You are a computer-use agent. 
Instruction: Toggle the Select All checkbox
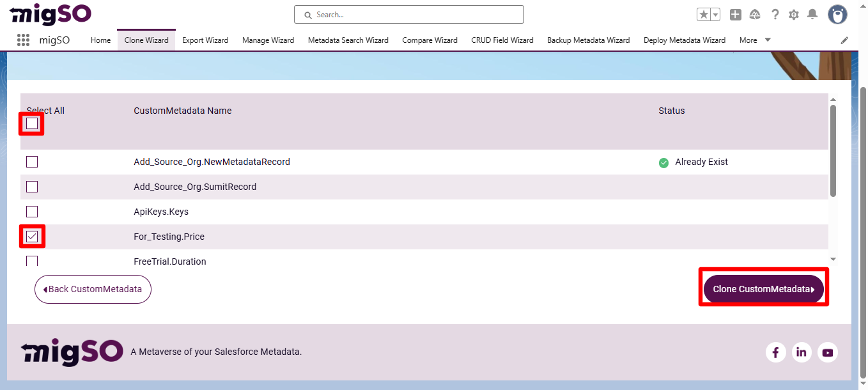tap(32, 123)
